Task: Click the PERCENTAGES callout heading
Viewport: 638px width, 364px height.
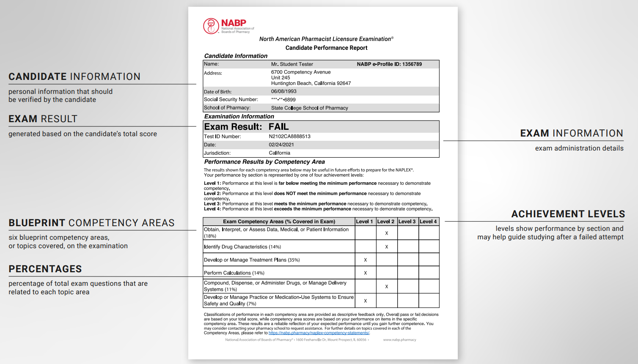Action: coord(45,269)
